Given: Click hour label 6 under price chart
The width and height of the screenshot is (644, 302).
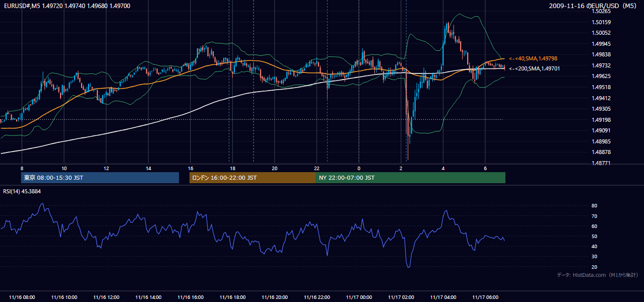Looking at the screenshot, I should [485, 168].
